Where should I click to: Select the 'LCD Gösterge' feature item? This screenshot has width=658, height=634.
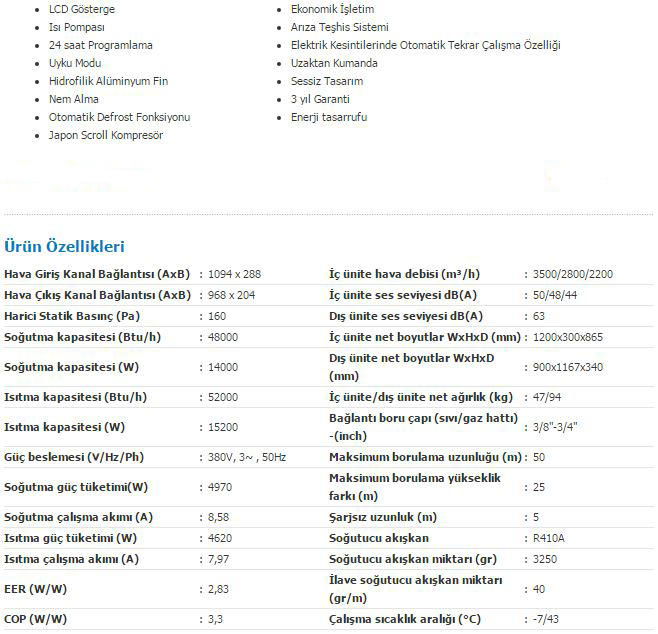click(82, 9)
